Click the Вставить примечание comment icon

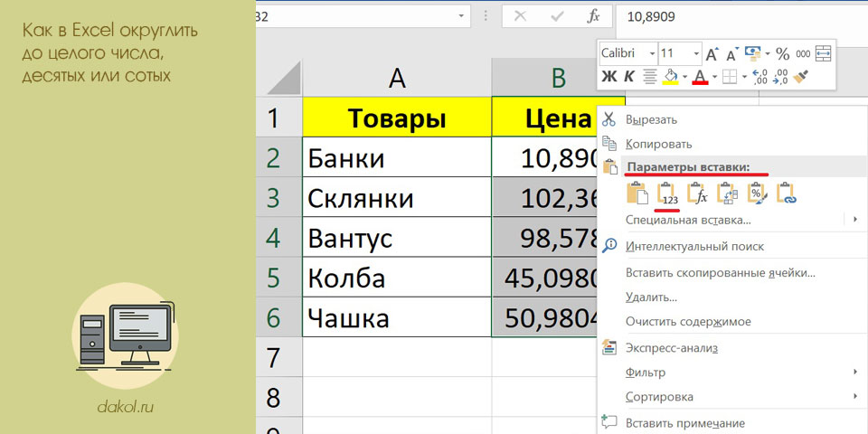(609, 422)
